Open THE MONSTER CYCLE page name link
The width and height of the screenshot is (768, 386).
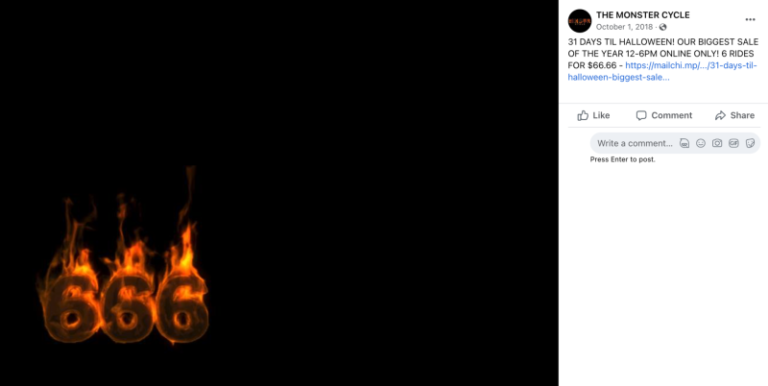click(x=643, y=15)
